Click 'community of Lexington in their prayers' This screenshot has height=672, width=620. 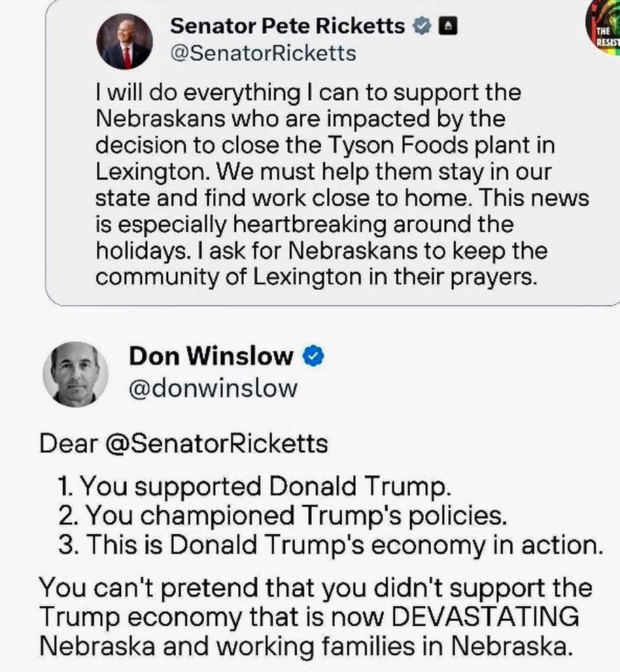[x=315, y=277]
